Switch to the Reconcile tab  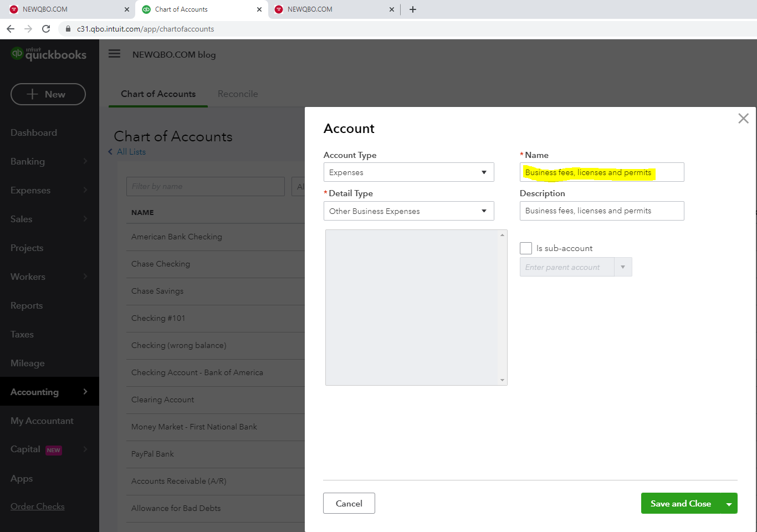coord(238,94)
